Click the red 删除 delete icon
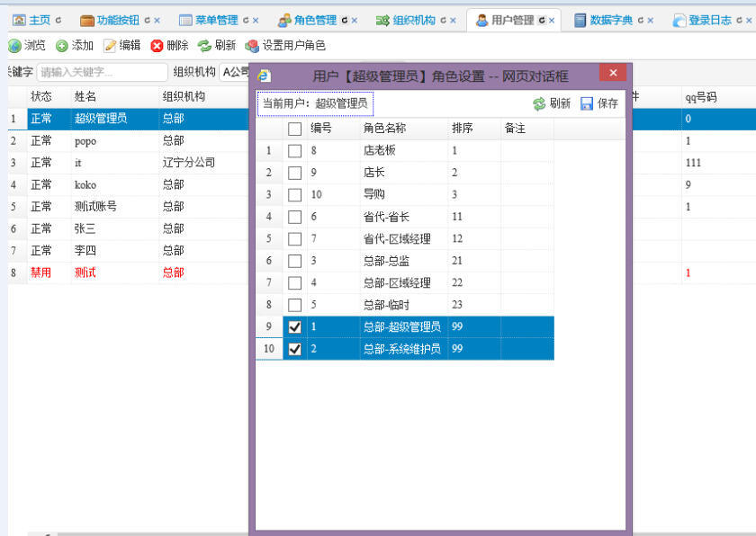This screenshot has height=536, width=756. tap(157, 46)
